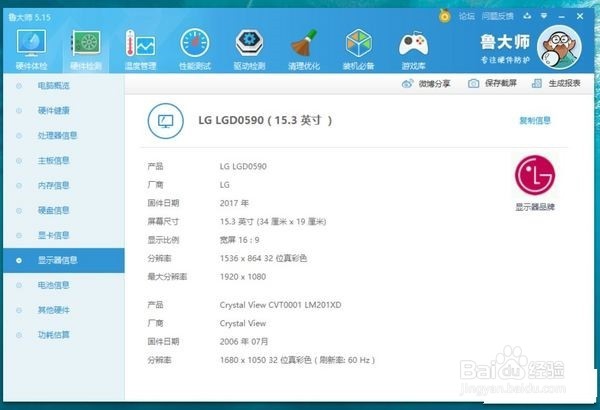This screenshot has width=600, height=410.
Task: Click the monitor icon beside LG LGD0590 title
Action: point(165,121)
